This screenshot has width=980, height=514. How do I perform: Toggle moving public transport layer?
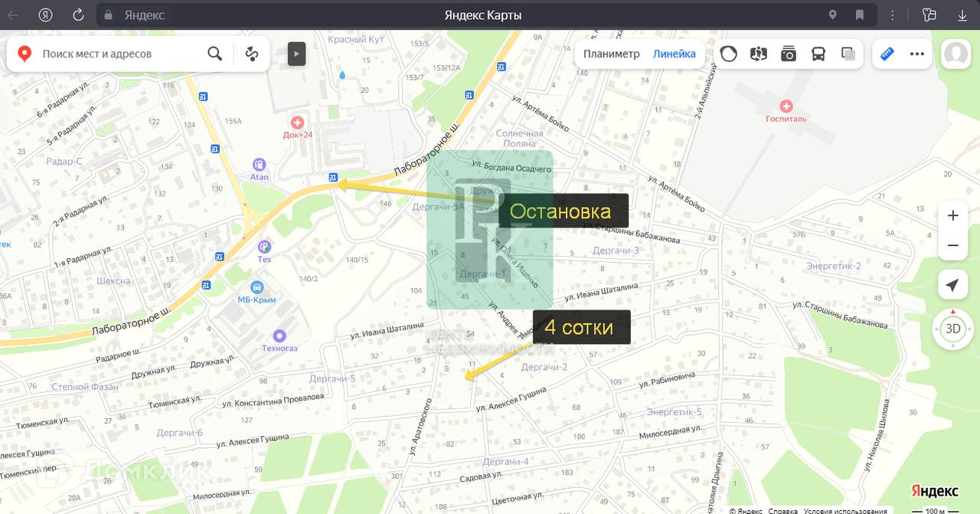pyautogui.click(x=818, y=54)
